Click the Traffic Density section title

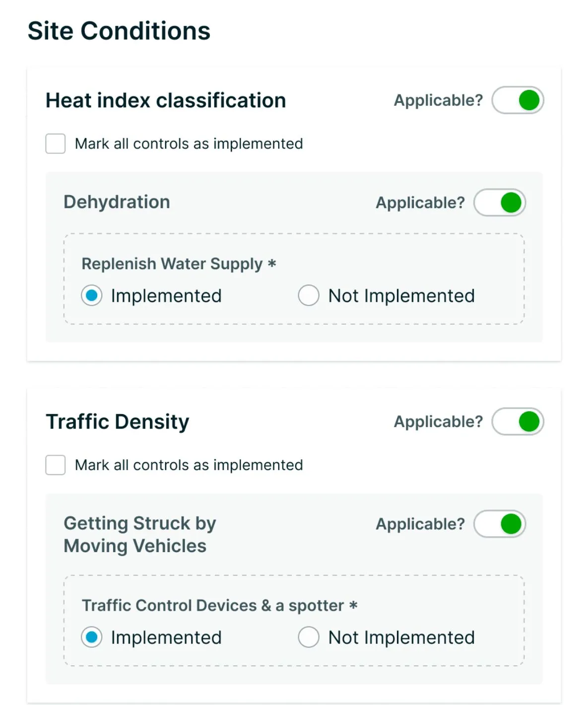click(x=118, y=422)
